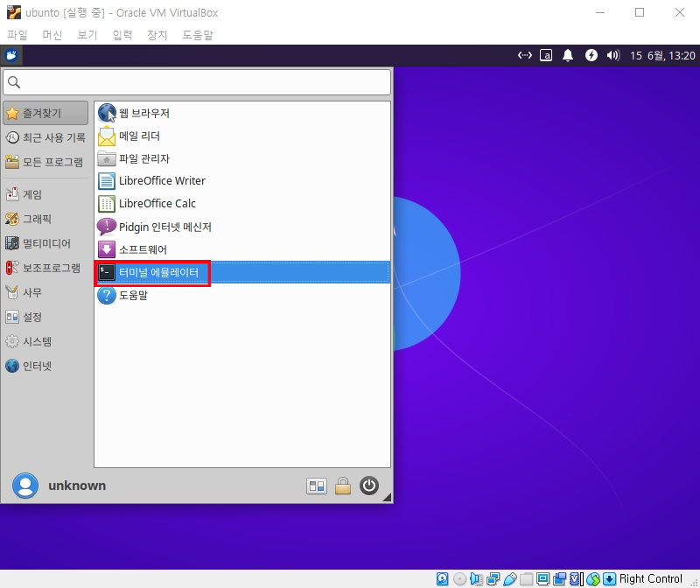Image resolution: width=700 pixels, height=588 pixels.
Task: Open Pidgin 인터넷 메신저
Action: point(242,227)
